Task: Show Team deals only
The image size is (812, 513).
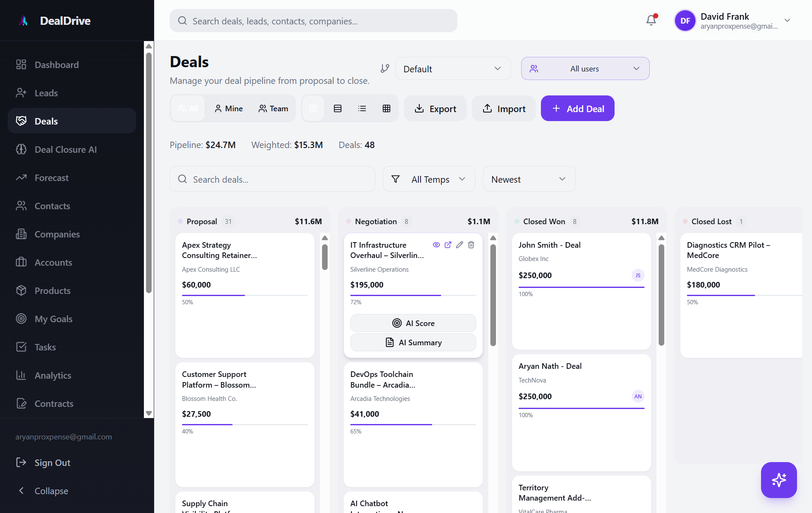Action: (x=273, y=108)
